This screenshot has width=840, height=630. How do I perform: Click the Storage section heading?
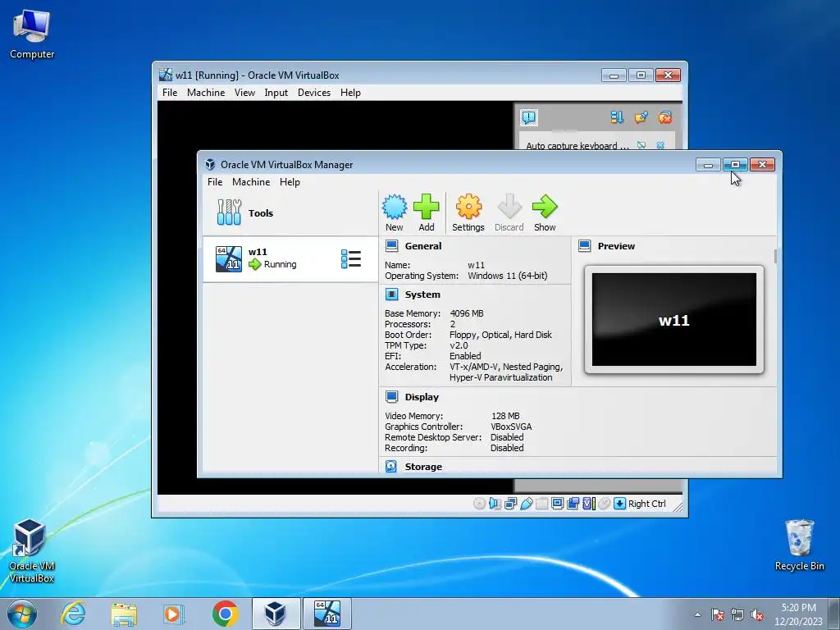tap(423, 467)
